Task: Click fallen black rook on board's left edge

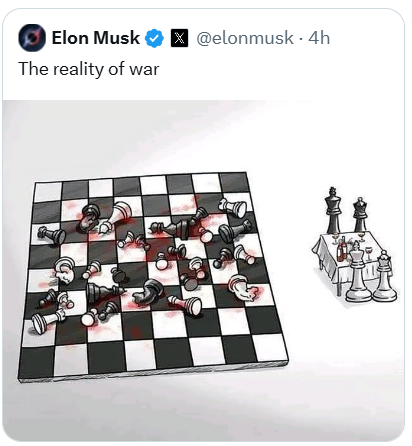Action: (x=51, y=234)
